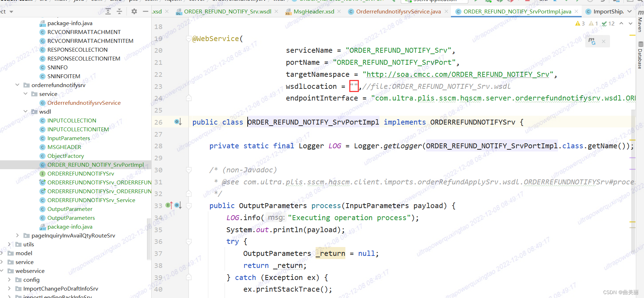Dismiss the Maven reload popup
Image resolution: width=644 pixels, height=298 pixels.
[603, 41]
